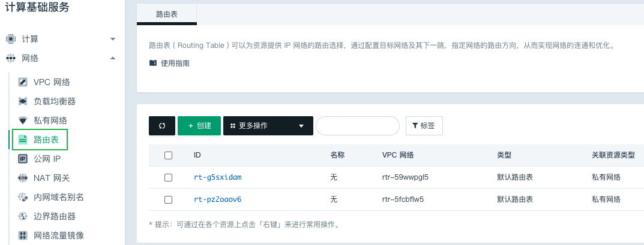This screenshot has width=644, height=245.
Task: Open 私有网络 in sidebar
Action: click(50, 120)
